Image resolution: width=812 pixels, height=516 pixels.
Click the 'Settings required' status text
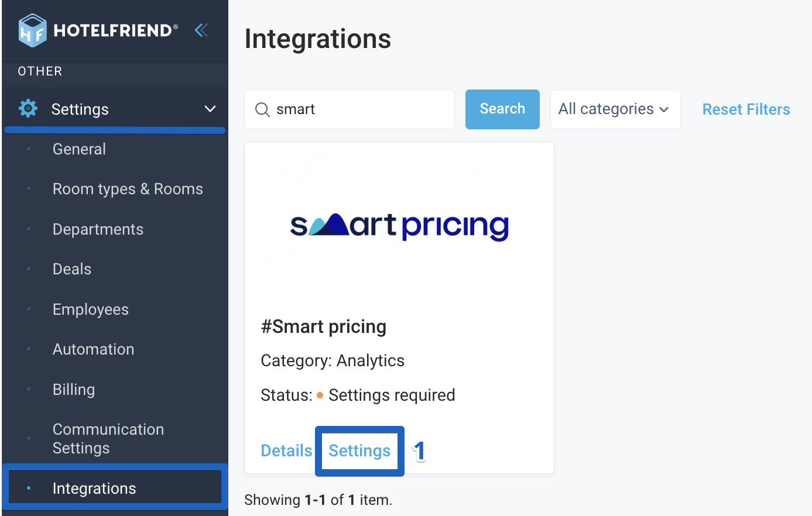(x=392, y=395)
